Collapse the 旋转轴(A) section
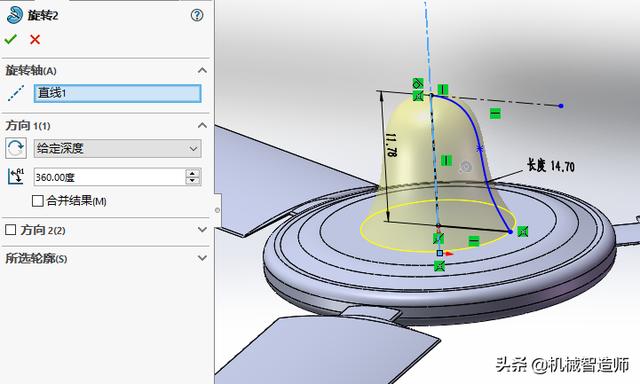 pos(202,71)
